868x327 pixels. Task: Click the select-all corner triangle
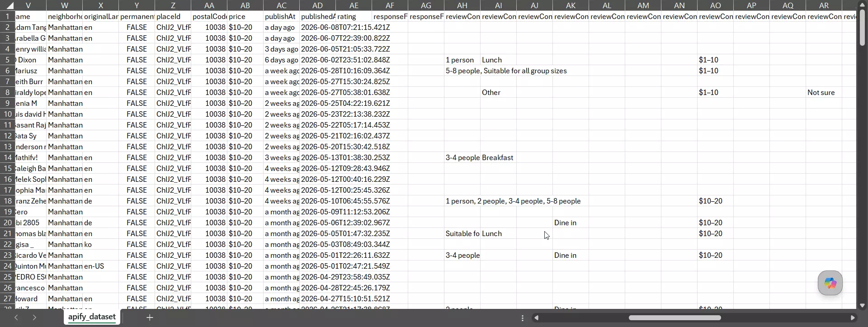coord(10,5)
